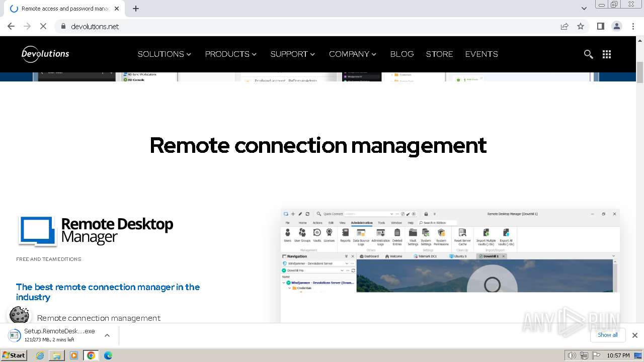Screen dimensions: 644x362
Task: Open the STORE page
Action: pos(439,54)
